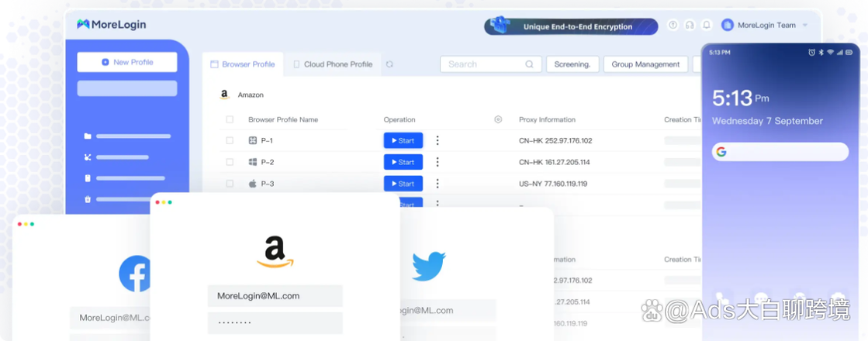Switch to Browser Profile tab
Image resolution: width=868 pixels, height=341 pixels.
pos(243,64)
